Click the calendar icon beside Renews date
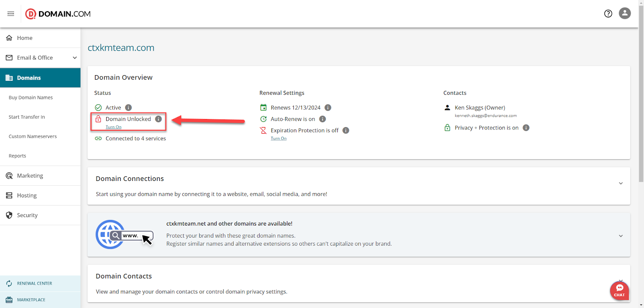644x308 pixels. 263,107
